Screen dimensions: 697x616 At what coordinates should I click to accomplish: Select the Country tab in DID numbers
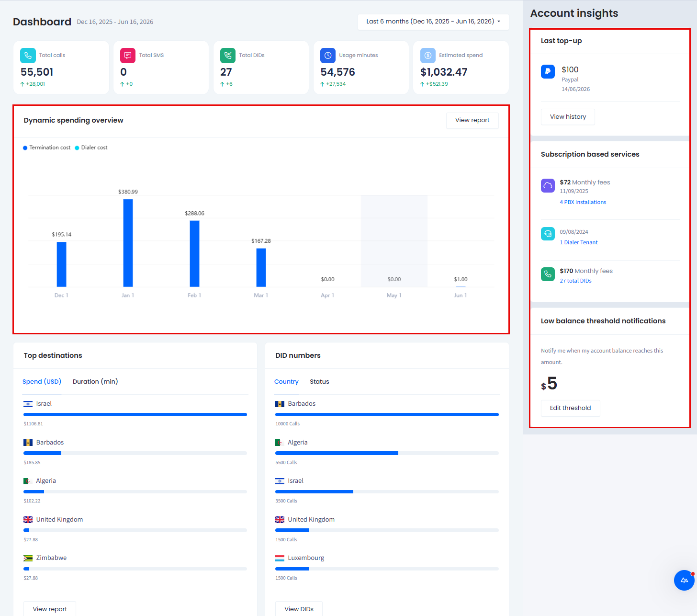click(x=286, y=382)
